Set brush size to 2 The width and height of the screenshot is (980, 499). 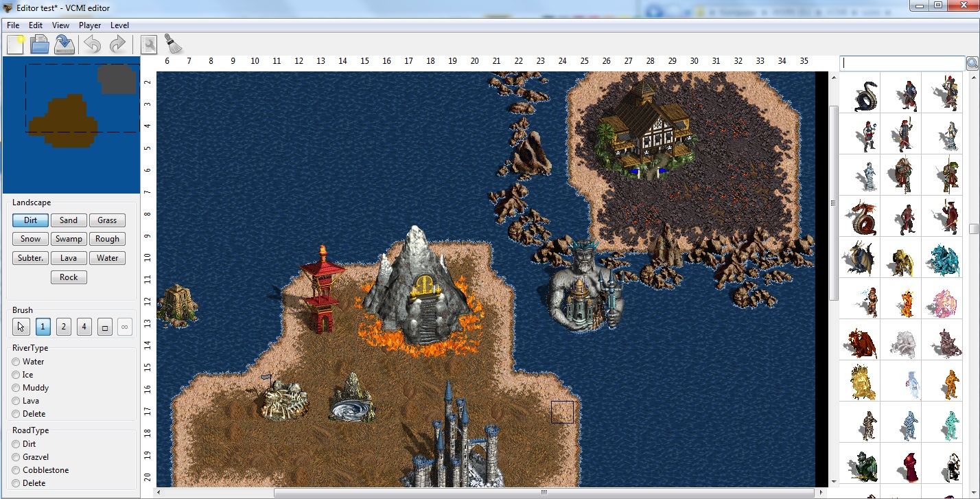point(64,327)
